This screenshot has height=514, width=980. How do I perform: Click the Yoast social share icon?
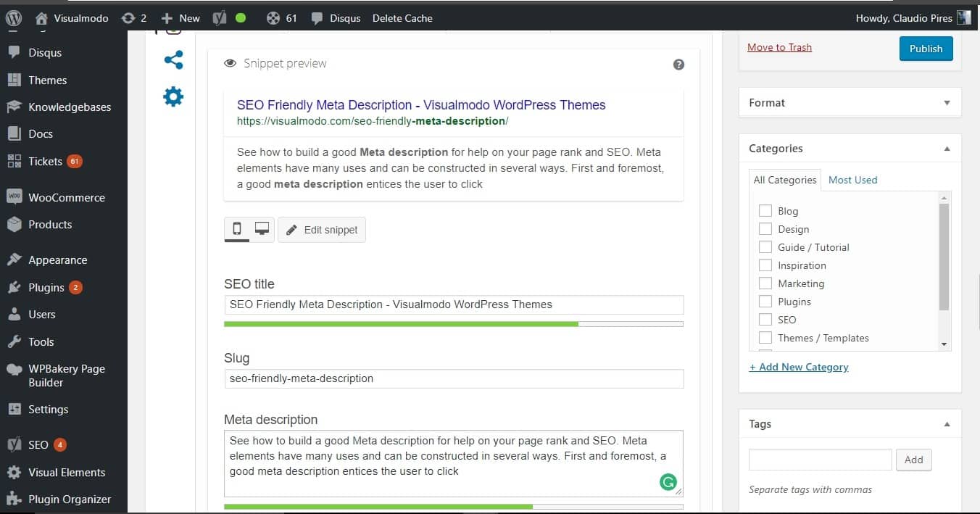173,60
